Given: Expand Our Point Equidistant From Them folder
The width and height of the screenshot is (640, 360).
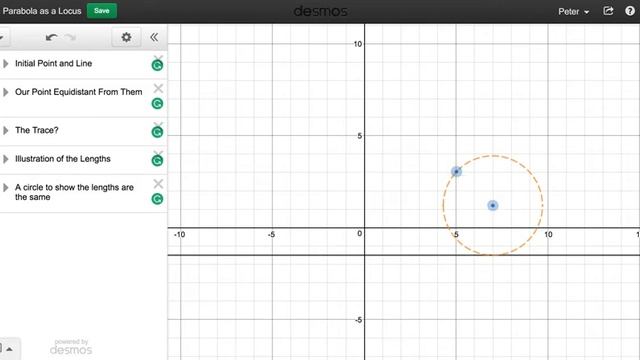Looking at the screenshot, I should click(x=6, y=92).
